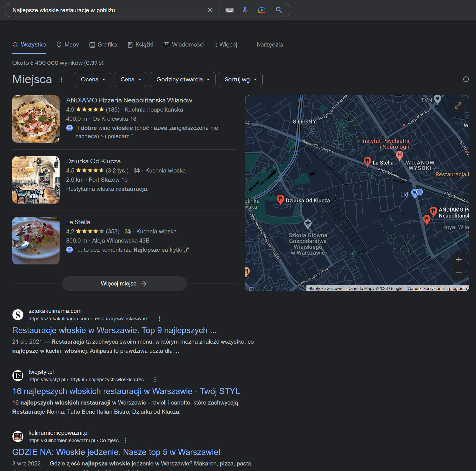Switch to the Wszystko tab
The image size is (476, 471).
[x=29, y=45]
